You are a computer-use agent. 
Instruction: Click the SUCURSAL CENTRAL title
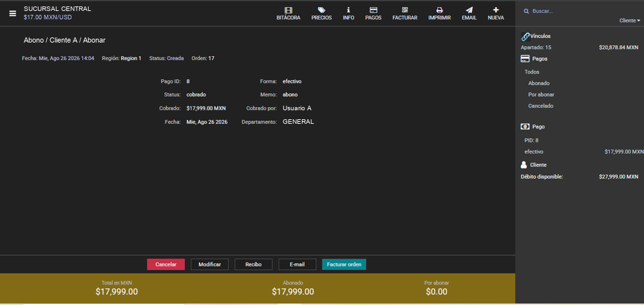tap(57, 9)
